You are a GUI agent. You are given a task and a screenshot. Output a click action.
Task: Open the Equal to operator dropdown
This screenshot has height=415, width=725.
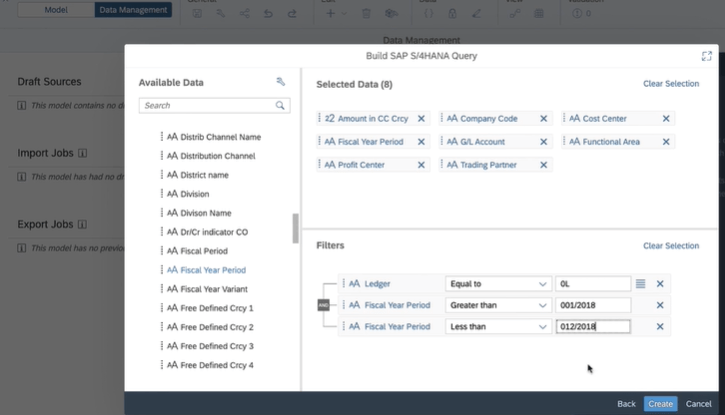click(497, 284)
